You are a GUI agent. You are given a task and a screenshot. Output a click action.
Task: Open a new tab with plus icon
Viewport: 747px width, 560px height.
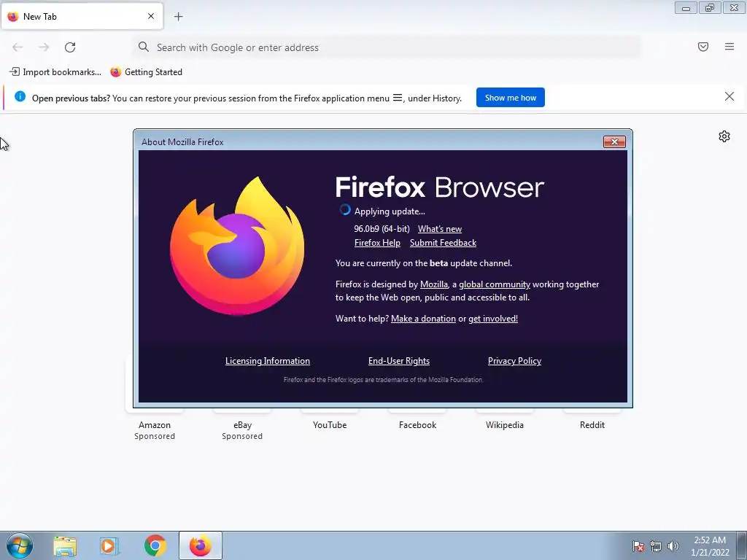coord(178,17)
